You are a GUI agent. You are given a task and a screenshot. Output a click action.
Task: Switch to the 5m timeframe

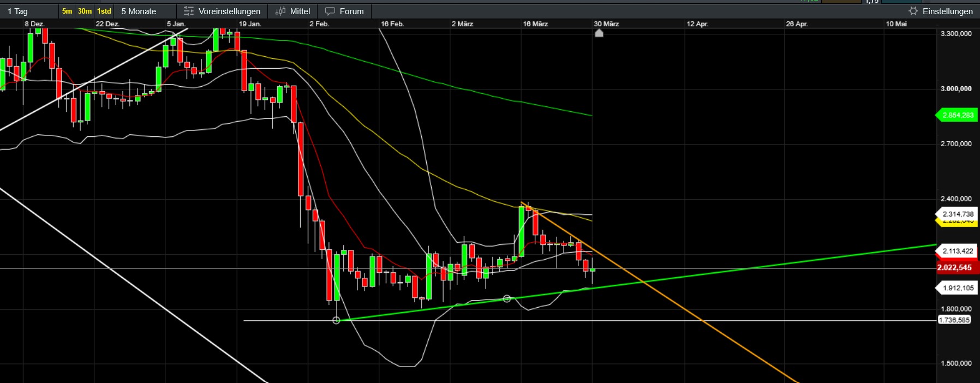pyautogui.click(x=67, y=11)
